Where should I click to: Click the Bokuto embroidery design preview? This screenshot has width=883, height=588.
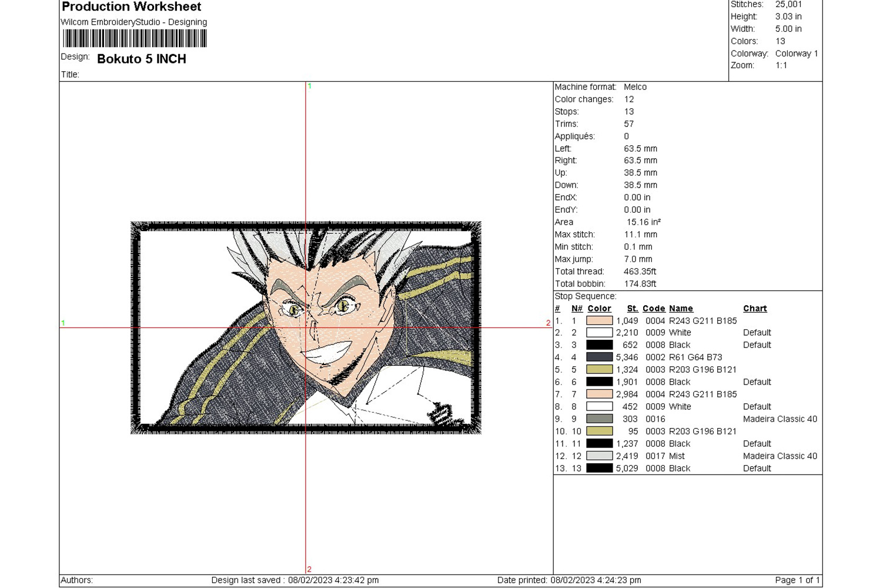306,328
